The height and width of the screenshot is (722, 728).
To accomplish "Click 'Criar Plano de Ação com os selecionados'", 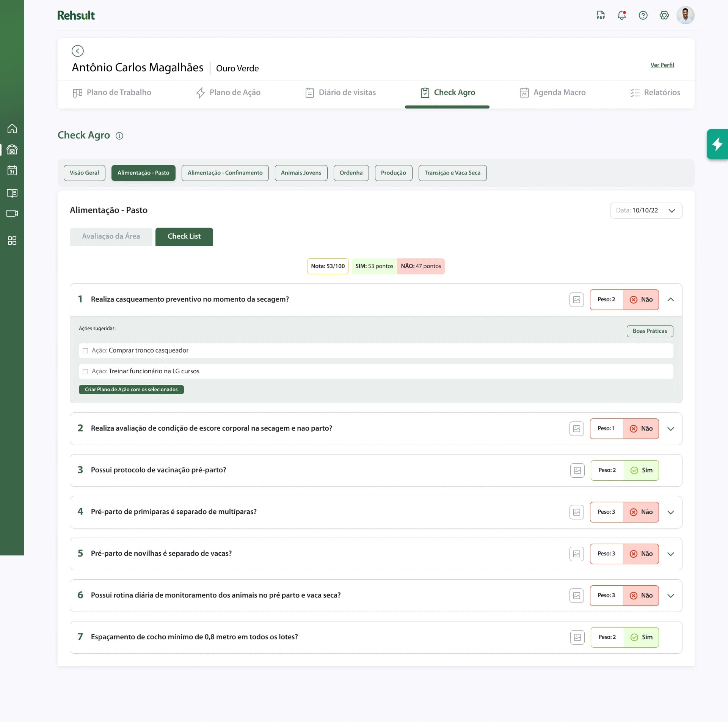I will [x=131, y=390].
